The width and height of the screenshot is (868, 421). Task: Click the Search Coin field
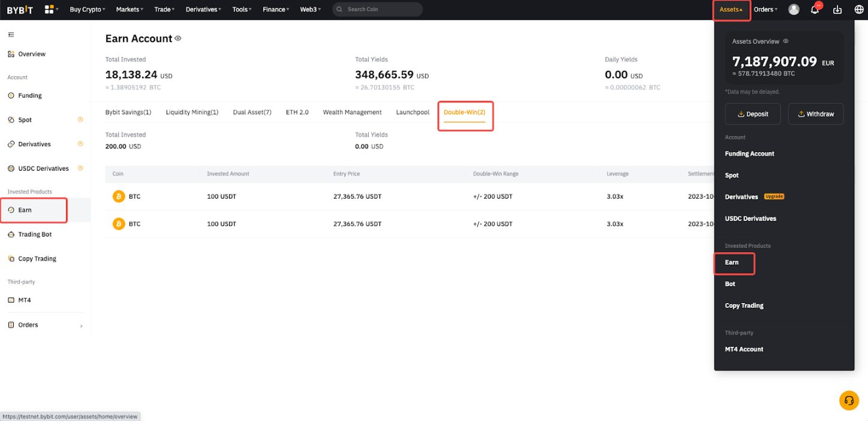(x=378, y=10)
